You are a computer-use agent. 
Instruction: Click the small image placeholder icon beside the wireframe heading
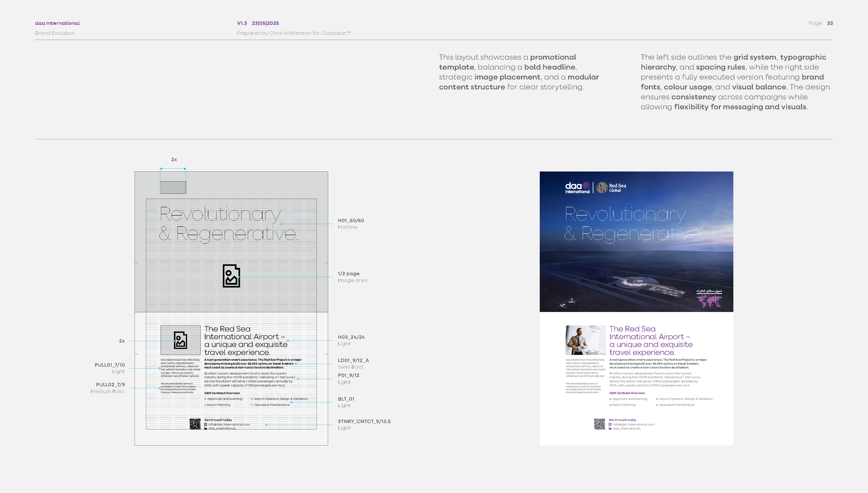[180, 340]
